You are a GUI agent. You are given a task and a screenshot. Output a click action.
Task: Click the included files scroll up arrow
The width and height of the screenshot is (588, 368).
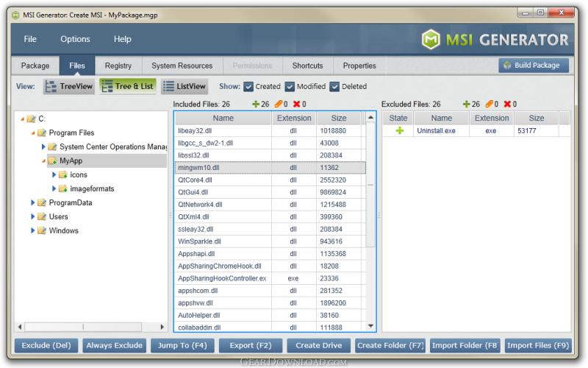click(370, 118)
